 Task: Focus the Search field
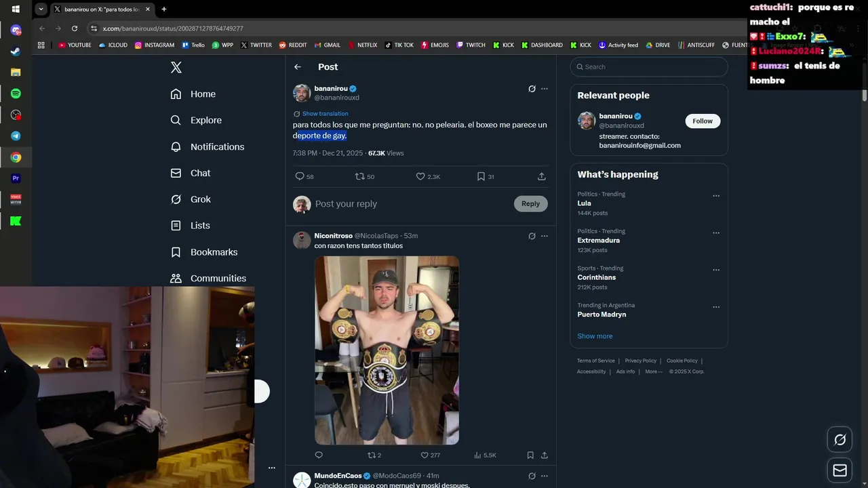(649, 66)
